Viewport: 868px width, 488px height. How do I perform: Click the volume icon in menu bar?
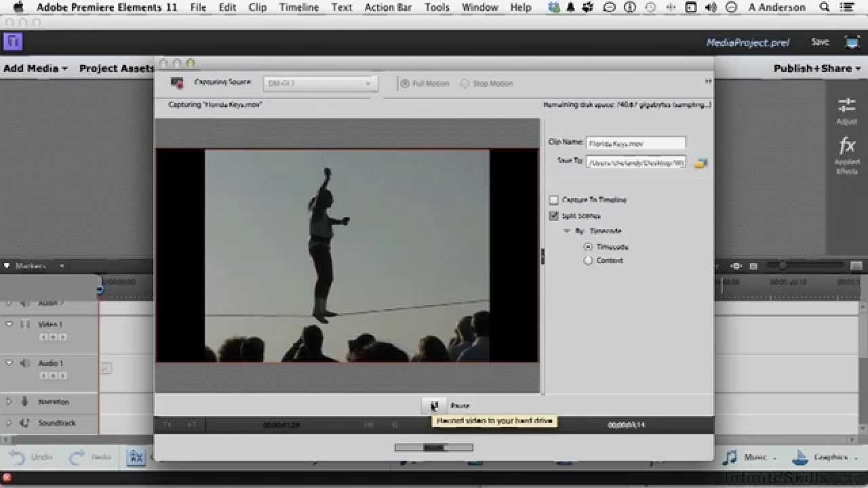(711, 7)
